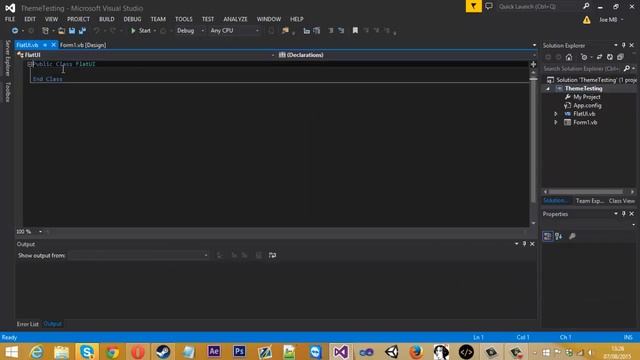This screenshot has height=360, width=640.
Task: Open Photoshop from the taskbar
Action: point(239,351)
